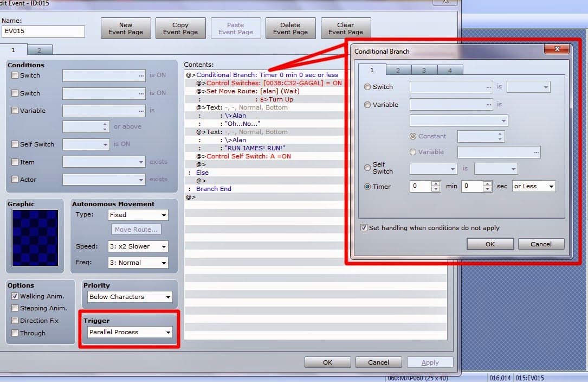Screen dimensions: 588x382
Task: Open Conditional Branch tab 4
Action: pos(450,70)
